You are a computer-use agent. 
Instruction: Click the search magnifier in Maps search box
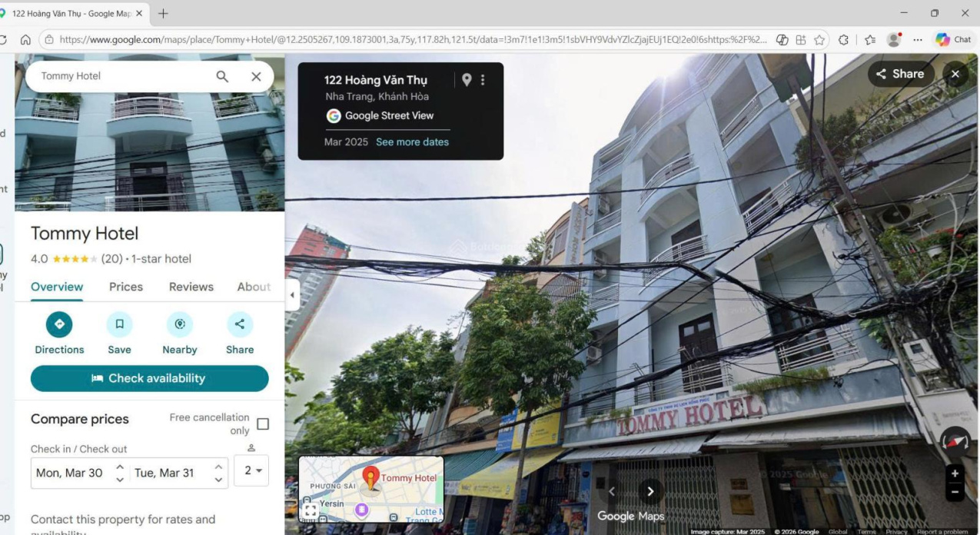tap(222, 76)
